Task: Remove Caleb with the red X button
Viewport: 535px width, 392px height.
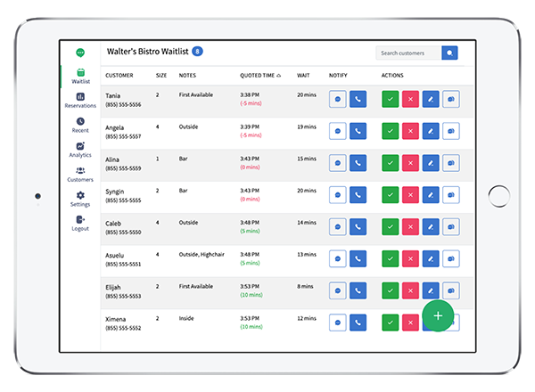Action: coord(410,227)
